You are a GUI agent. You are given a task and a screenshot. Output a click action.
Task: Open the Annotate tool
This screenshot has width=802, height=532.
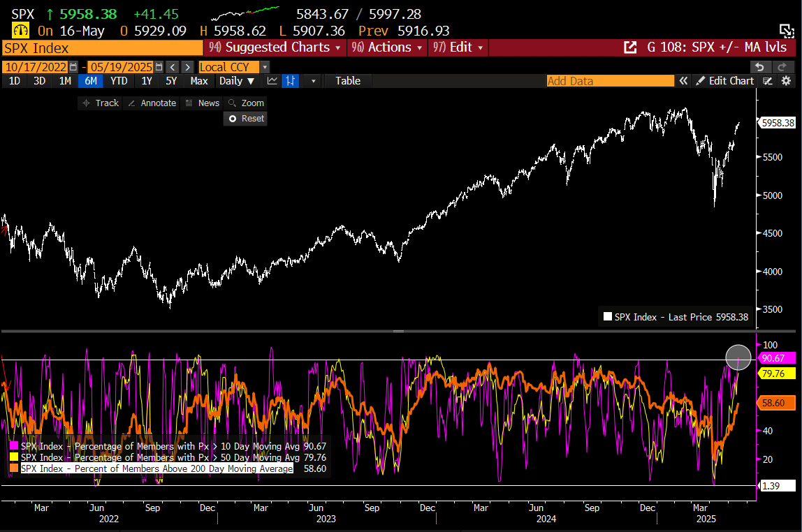(152, 103)
